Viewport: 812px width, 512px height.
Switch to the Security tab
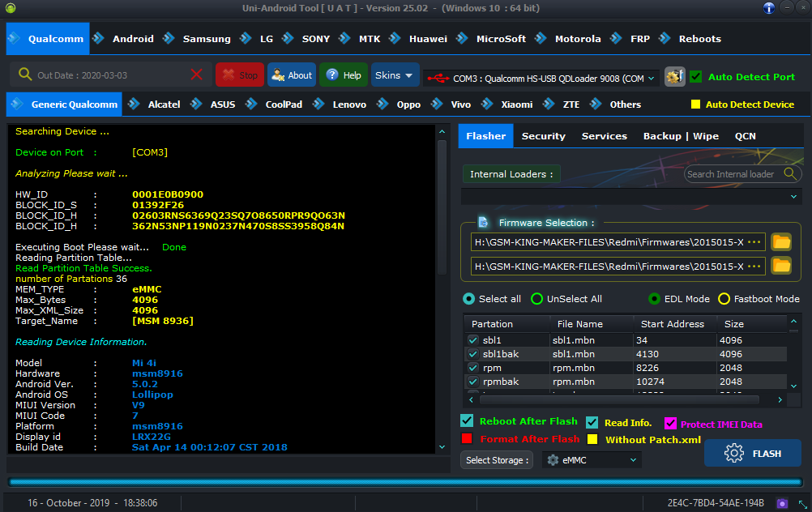tap(543, 136)
